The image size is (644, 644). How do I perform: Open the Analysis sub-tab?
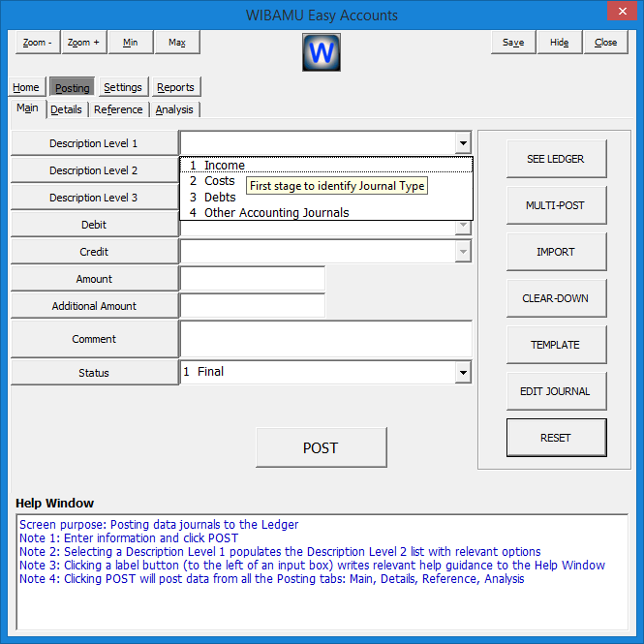174,109
